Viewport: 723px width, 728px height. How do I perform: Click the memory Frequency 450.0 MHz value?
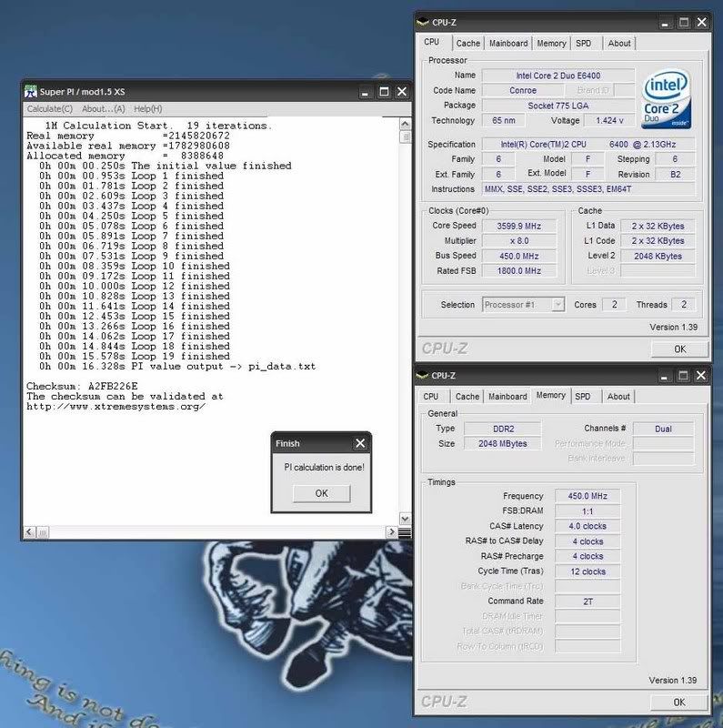pyautogui.click(x=587, y=496)
